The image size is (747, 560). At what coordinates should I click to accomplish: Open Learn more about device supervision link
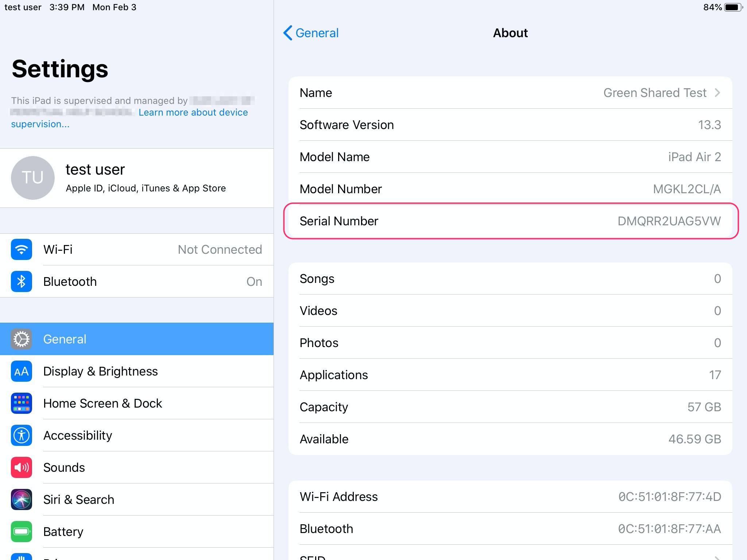pyautogui.click(x=193, y=112)
